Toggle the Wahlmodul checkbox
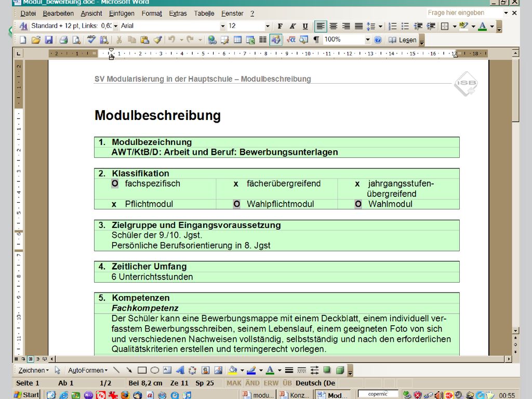Image resolution: width=532 pixels, height=399 pixels. pyautogui.click(x=358, y=204)
